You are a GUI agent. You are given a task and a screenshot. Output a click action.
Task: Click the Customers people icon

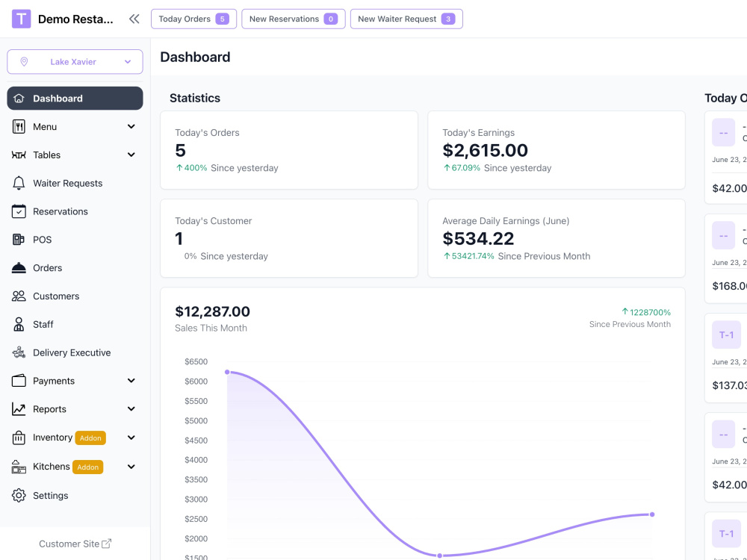pyautogui.click(x=19, y=296)
